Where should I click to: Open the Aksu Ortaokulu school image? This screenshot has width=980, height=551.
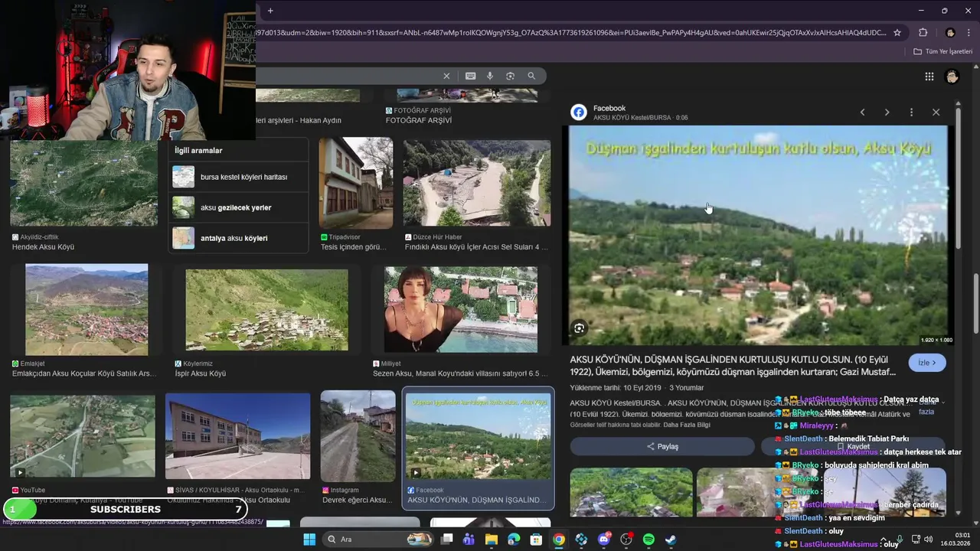[237, 436]
